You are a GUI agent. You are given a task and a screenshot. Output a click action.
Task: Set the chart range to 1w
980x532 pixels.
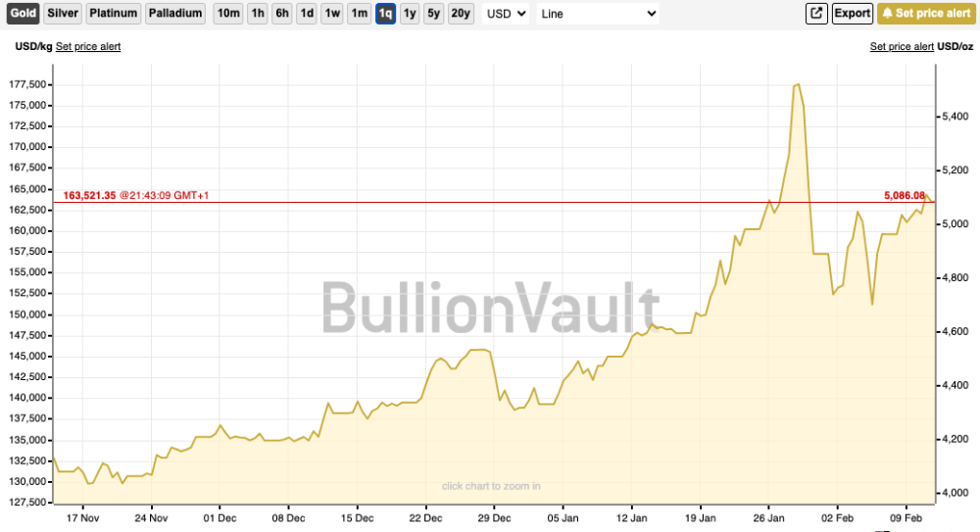333,14
